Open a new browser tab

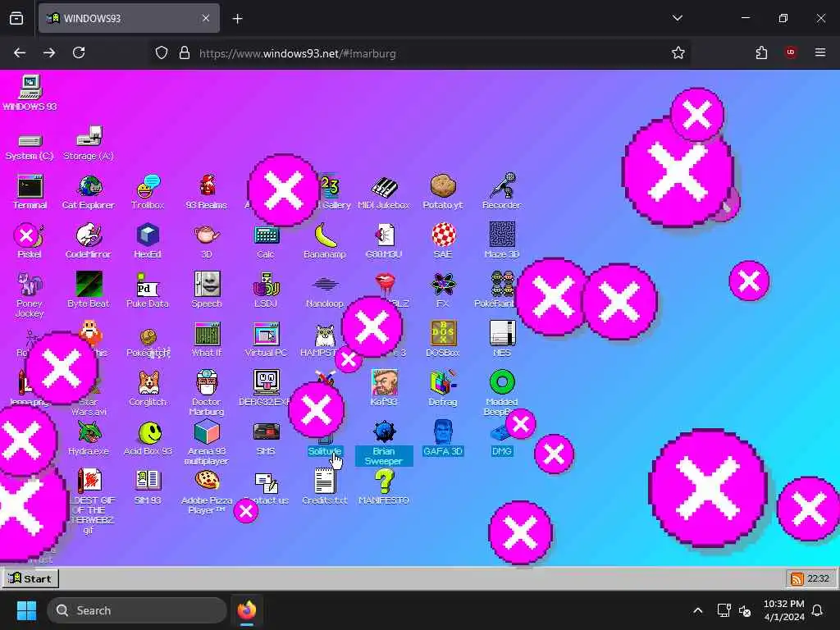coord(237,19)
